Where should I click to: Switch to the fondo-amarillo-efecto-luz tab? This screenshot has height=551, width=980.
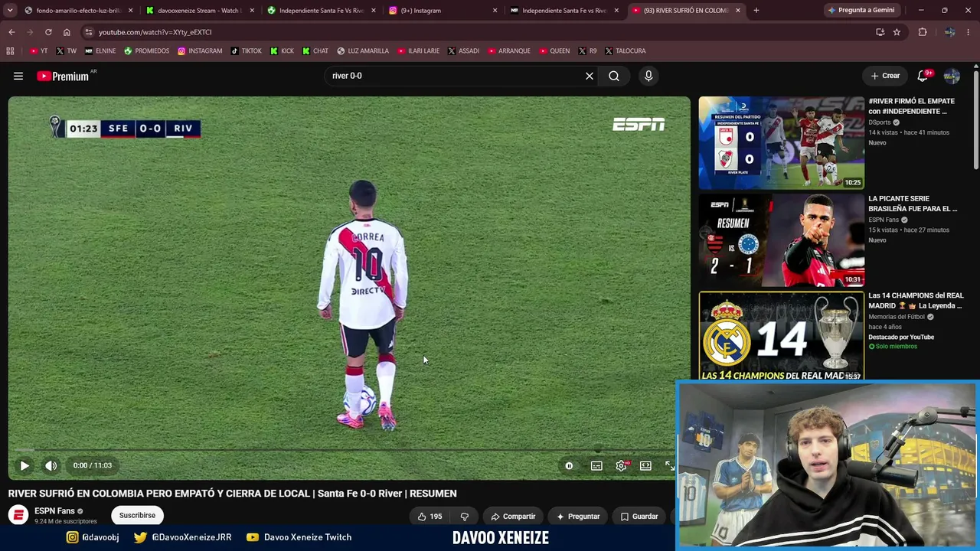(x=78, y=11)
